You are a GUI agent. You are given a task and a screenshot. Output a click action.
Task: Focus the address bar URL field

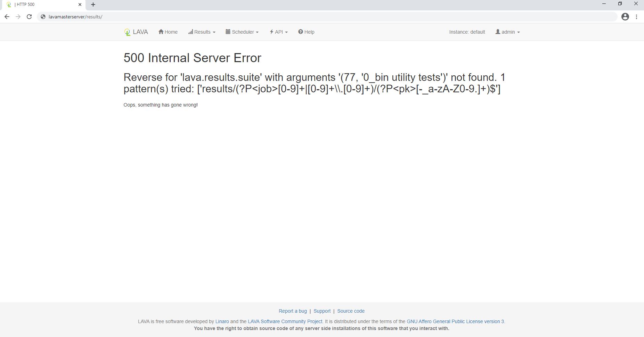(x=327, y=17)
